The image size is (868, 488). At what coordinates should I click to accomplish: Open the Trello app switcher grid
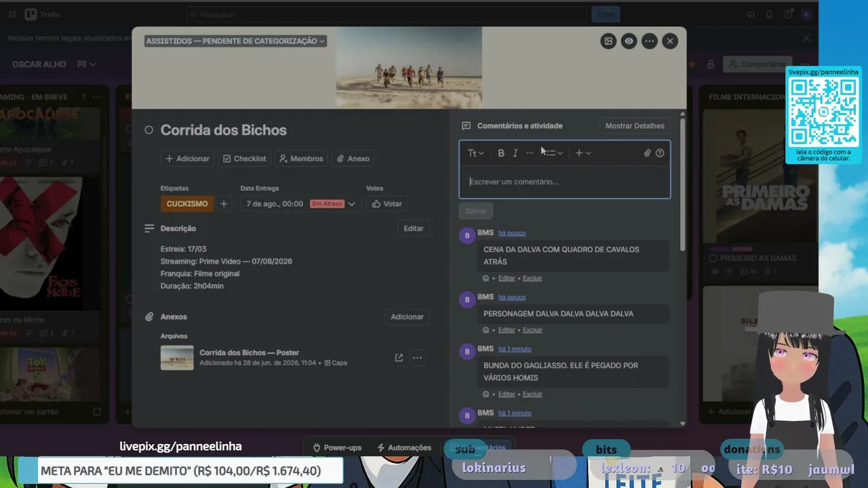[12, 14]
